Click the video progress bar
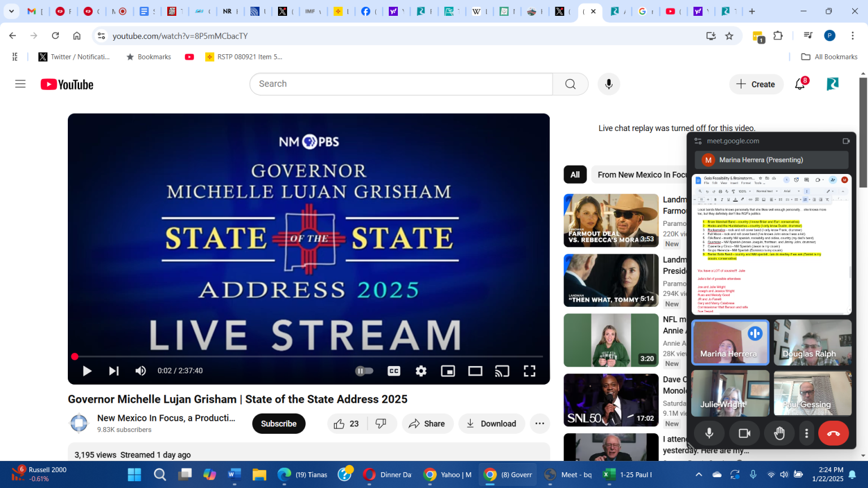Screen dimensions: 868x488 pyautogui.click(x=309, y=356)
